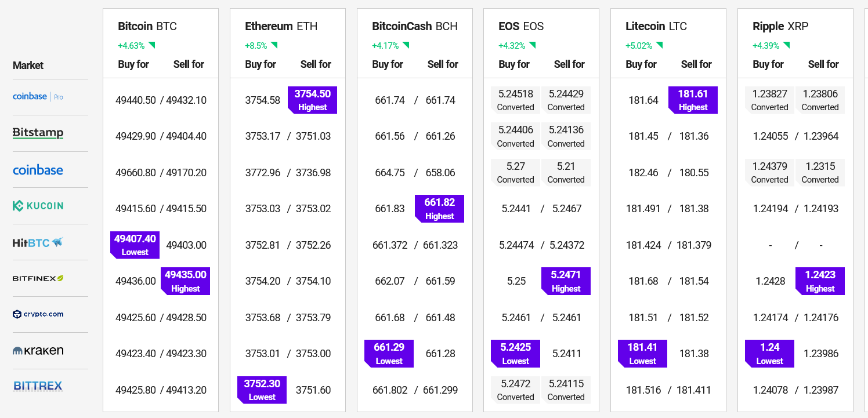
Task: Click Ethereum buy price 3754.20
Action: [263, 281]
